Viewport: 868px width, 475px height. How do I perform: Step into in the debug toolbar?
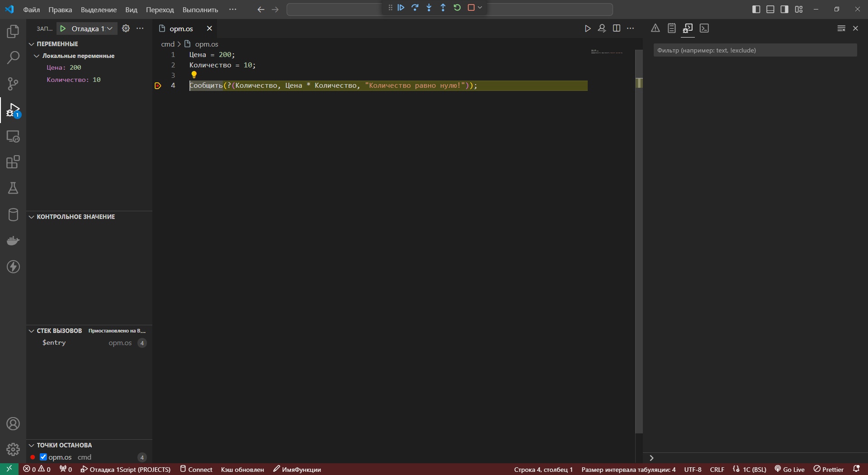pos(429,8)
